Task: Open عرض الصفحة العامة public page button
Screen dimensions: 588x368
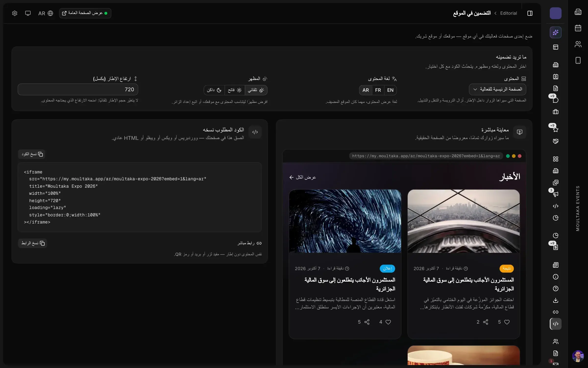Action: pyautogui.click(x=85, y=13)
